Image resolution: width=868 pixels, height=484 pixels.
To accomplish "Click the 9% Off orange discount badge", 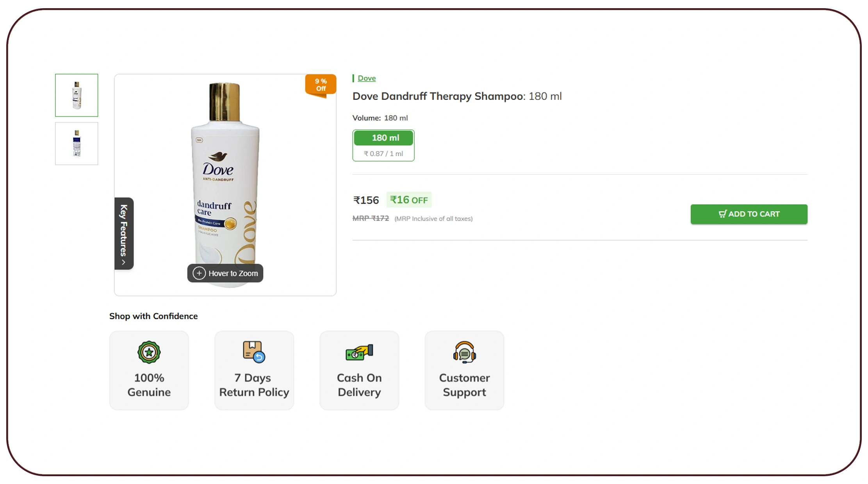I will click(321, 85).
